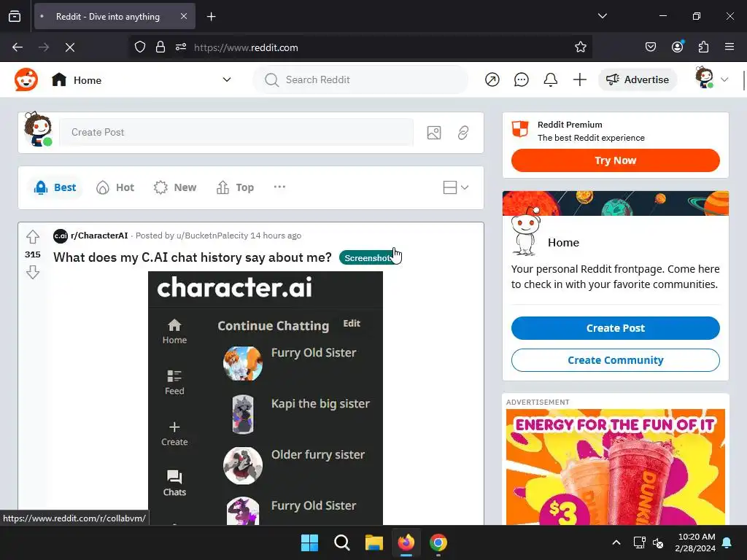Upvote the C.AI chat history post

tap(32, 237)
